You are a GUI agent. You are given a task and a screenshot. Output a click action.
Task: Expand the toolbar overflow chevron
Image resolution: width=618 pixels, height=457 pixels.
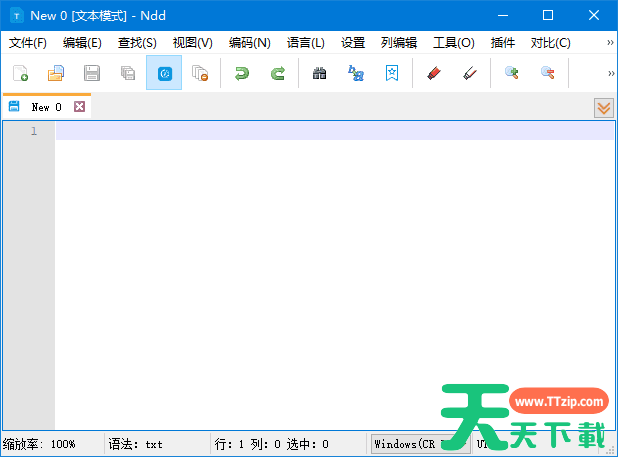(610, 73)
